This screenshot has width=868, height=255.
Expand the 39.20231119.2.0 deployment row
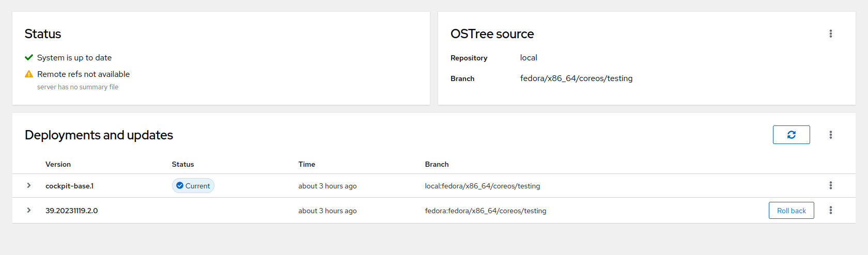pos(29,210)
